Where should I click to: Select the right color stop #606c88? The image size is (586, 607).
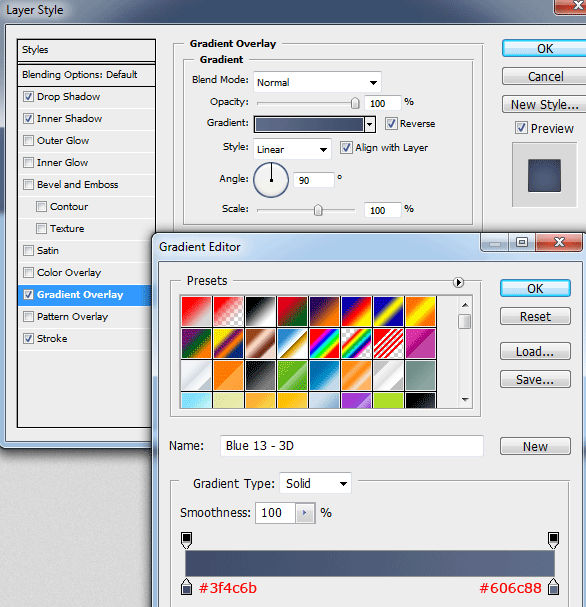[553, 587]
